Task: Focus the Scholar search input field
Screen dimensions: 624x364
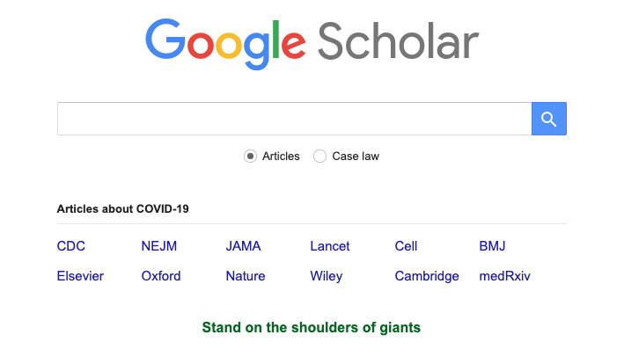Action: coord(295,119)
